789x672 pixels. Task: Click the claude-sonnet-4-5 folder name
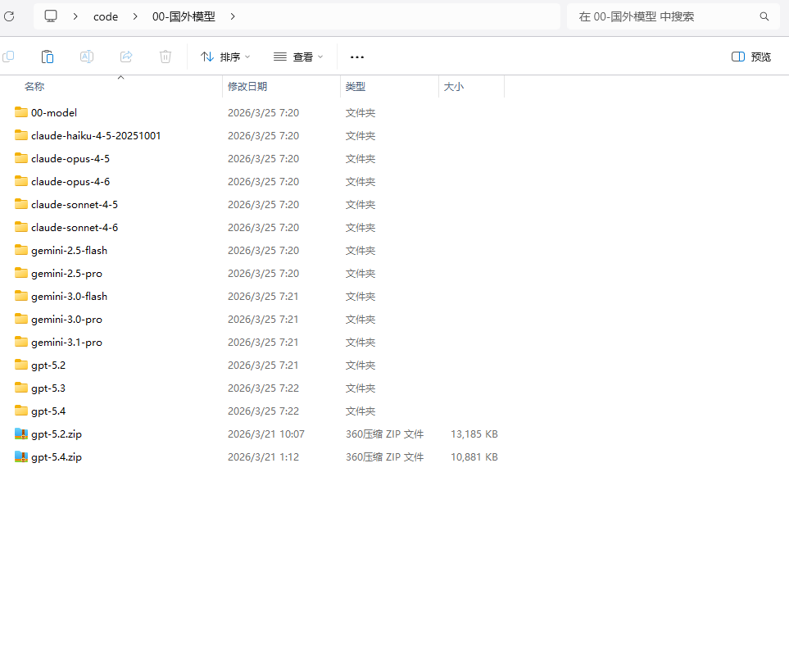click(75, 204)
